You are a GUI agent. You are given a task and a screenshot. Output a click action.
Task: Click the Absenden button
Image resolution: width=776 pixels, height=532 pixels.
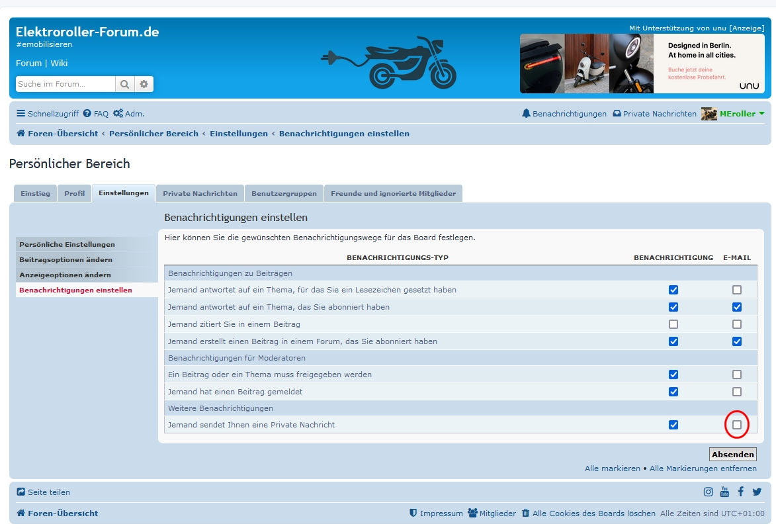(732, 455)
